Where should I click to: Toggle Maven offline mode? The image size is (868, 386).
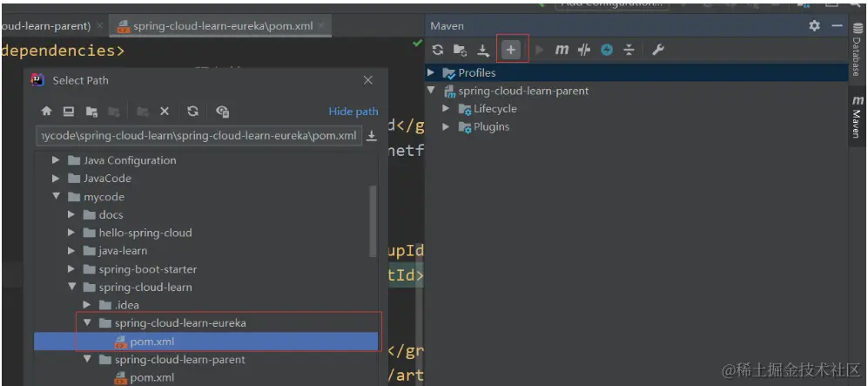(x=584, y=50)
